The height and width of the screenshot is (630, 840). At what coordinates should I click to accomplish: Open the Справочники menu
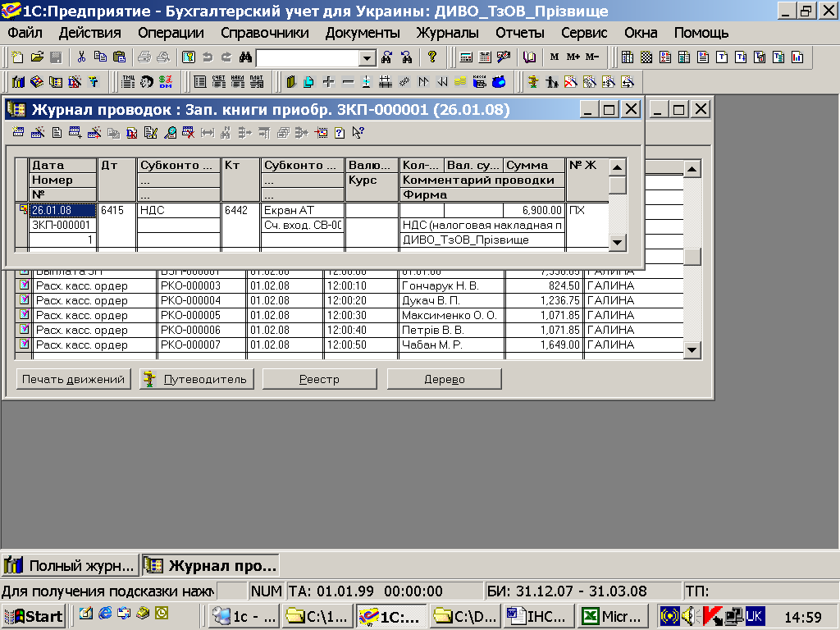click(x=265, y=33)
